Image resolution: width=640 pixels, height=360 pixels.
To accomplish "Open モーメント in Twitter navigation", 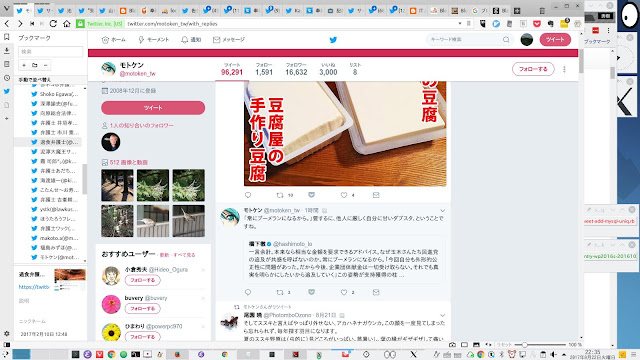I will [153, 40].
